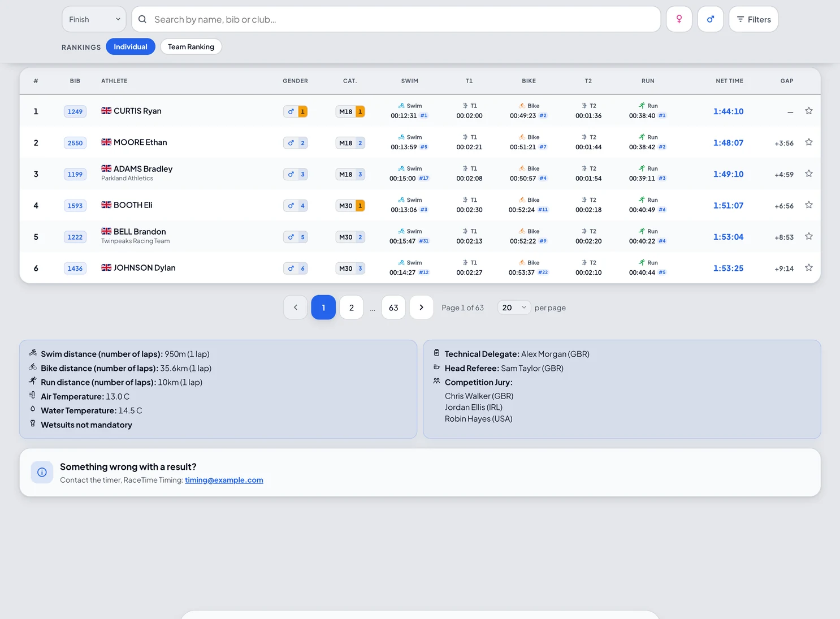Go to the next results page
The height and width of the screenshot is (619, 840).
click(x=421, y=308)
